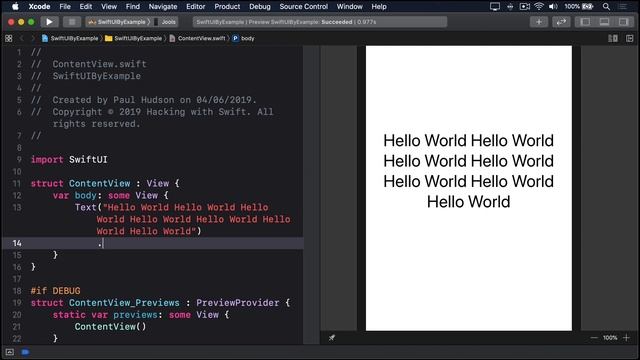The height and width of the screenshot is (360, 640).
Task: Open the battery status menu
Action: pyautogui.click(x=579, y=7)
